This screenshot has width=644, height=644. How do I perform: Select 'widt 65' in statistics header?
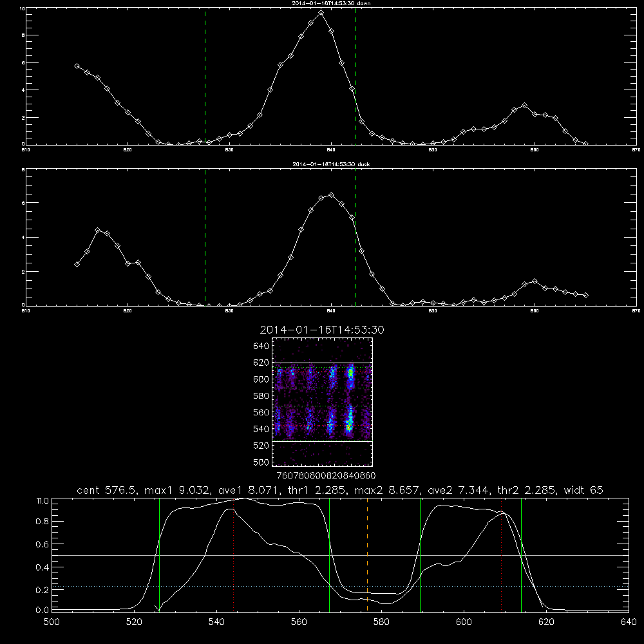(x=583, y=490)
